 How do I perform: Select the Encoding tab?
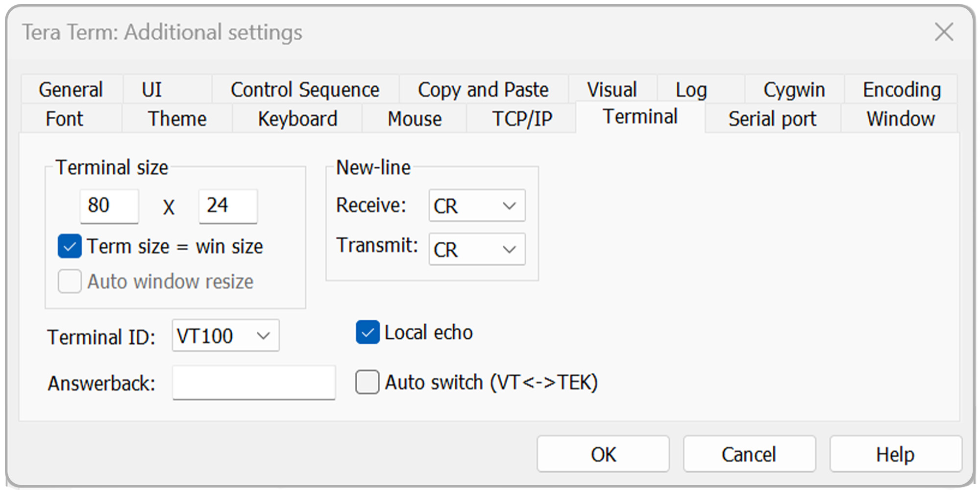[902, 89]
